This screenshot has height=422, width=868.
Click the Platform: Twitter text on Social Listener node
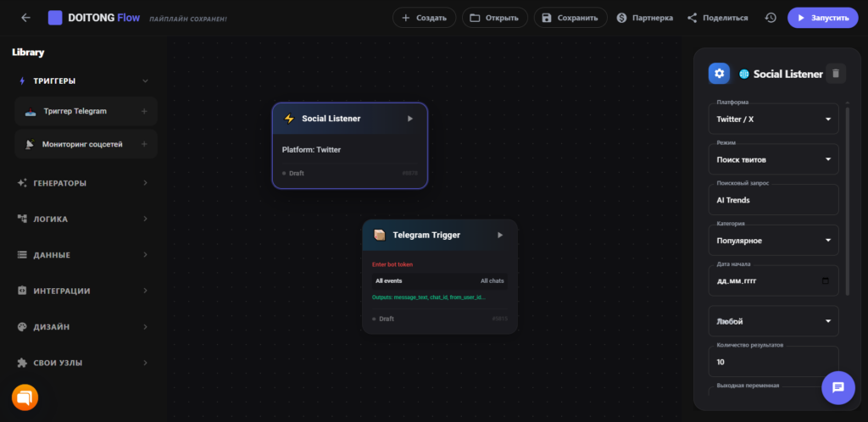click(x=311, y=150)
